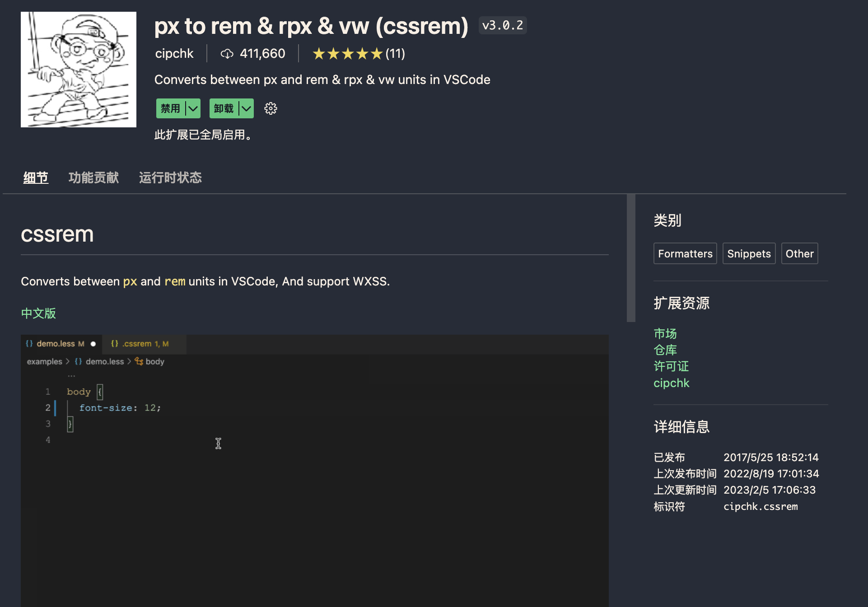
Task: Click the download count cloud icon
Action: [x=227, y=54]
